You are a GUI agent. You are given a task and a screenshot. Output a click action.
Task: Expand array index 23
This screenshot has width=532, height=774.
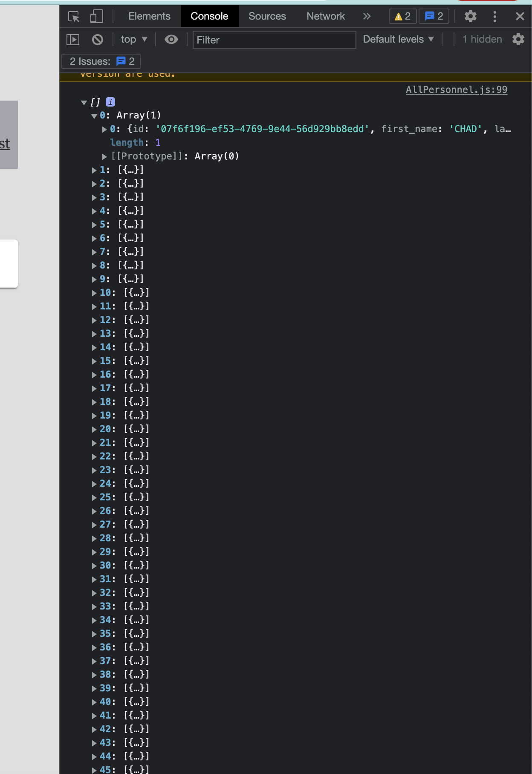[x=94, y=470]
